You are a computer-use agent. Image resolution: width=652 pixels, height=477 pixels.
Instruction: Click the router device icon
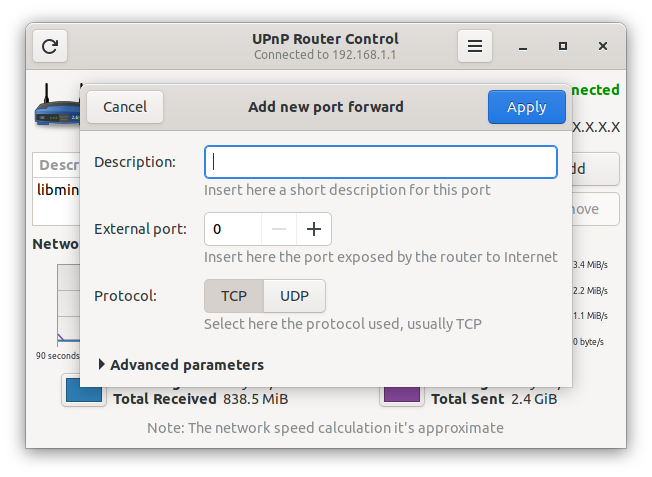click(56, 108)
